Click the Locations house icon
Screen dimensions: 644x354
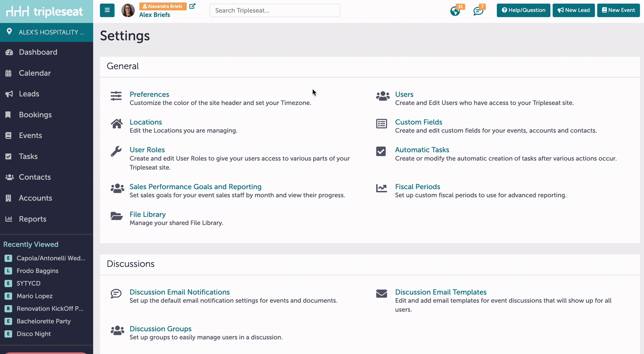(117, 124)
